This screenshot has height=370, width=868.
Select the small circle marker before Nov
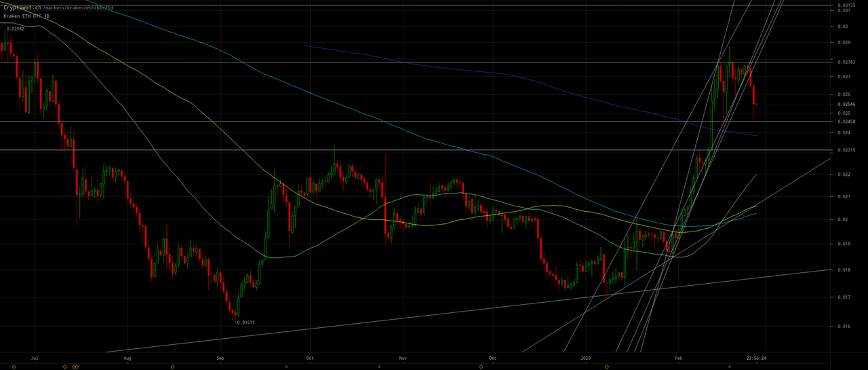(380, 367)
